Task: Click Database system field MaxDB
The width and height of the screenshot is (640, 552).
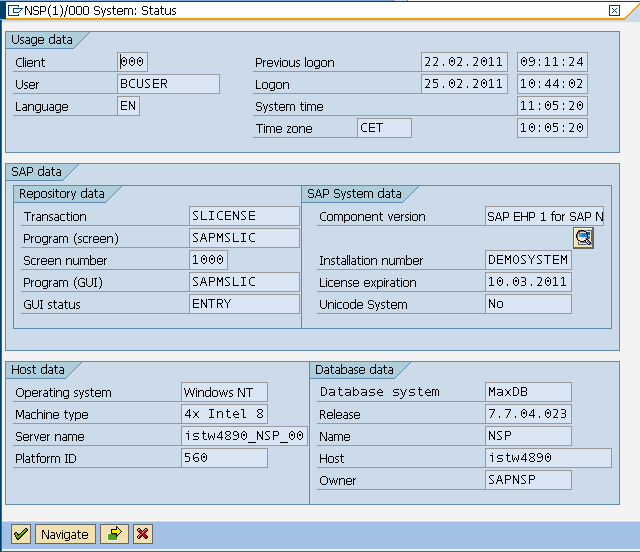Action: coord(528,392)
